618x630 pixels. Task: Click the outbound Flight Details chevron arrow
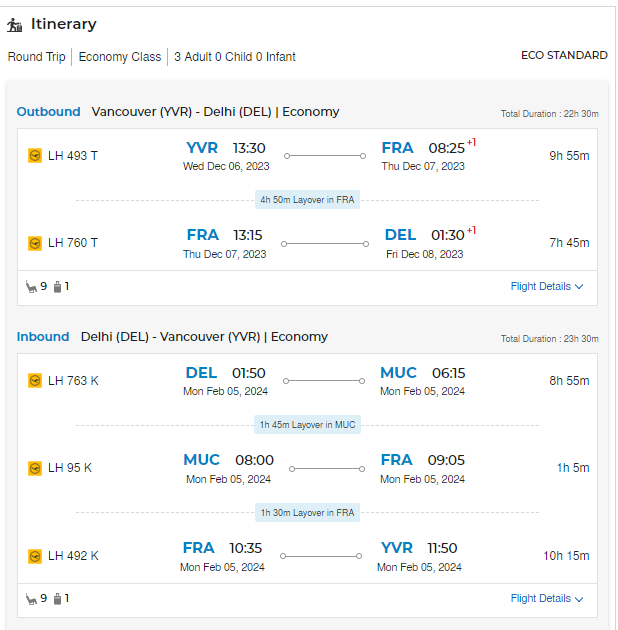coord(579,287)
